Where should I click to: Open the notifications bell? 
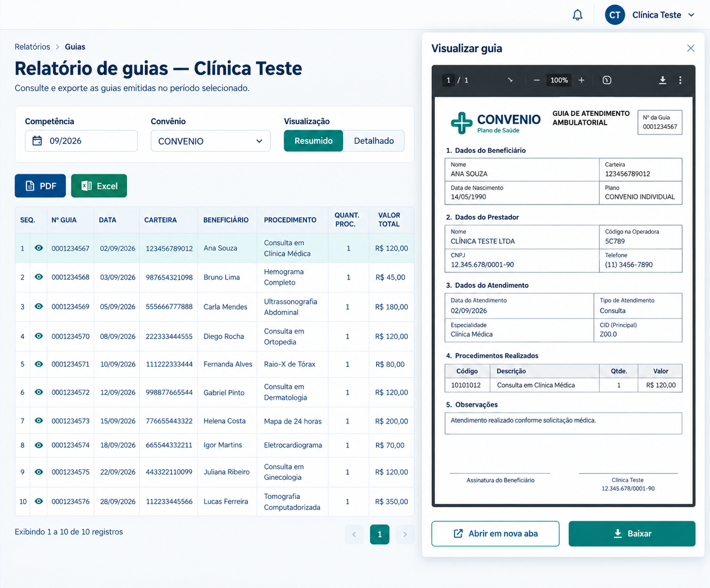point(578,15)
